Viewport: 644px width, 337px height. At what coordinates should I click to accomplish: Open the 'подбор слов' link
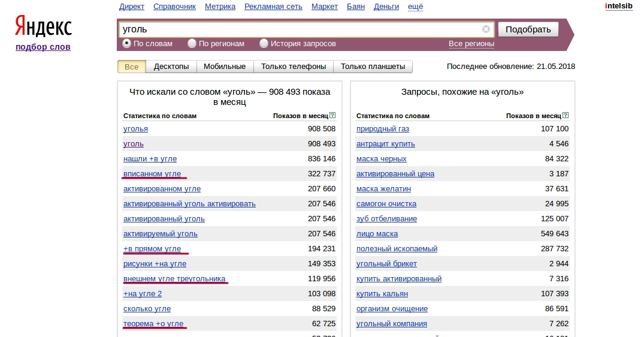click(x=43, y=47)
